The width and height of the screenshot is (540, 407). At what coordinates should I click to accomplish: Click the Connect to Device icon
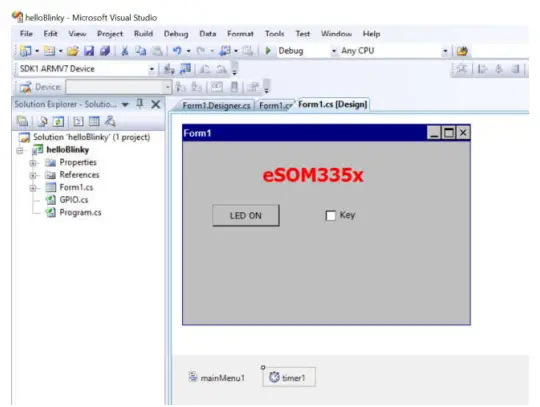[168, 69]
